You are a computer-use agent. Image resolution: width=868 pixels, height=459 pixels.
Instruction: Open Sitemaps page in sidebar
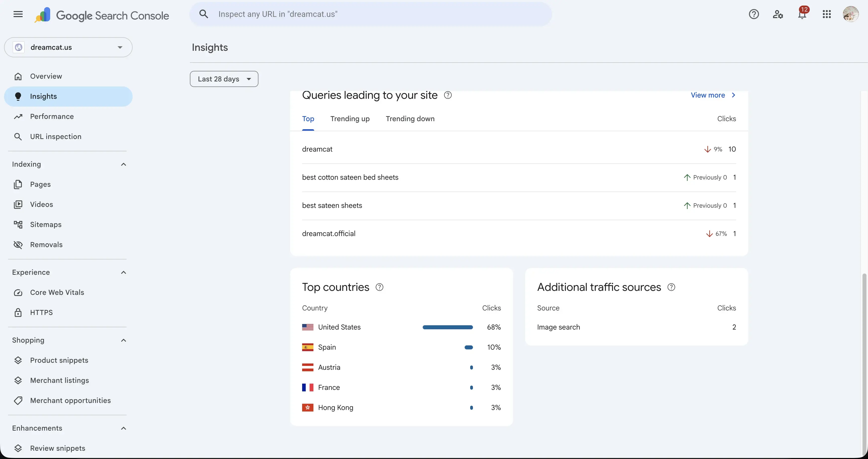coord(68,225)
